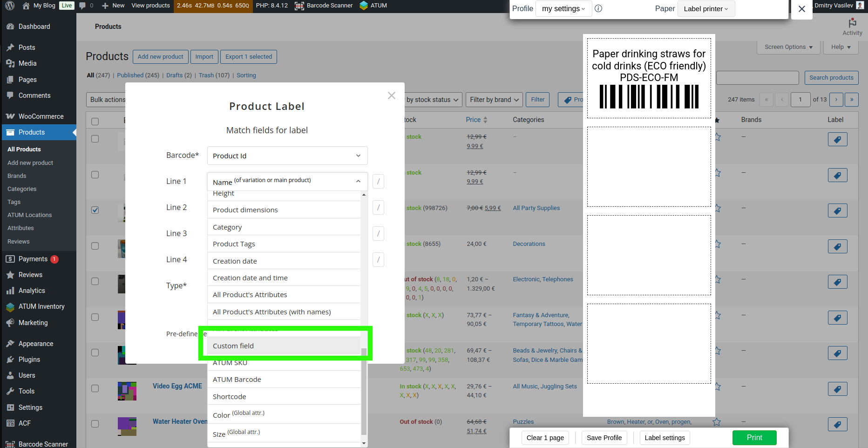
Task: Click the slash separator button beside Line 1
Action: 378,181
